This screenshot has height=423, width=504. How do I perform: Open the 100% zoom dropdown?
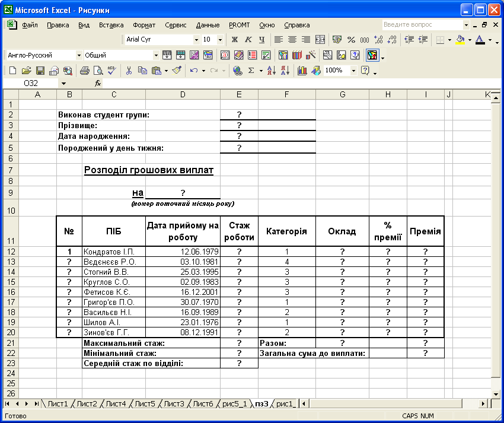353,71
